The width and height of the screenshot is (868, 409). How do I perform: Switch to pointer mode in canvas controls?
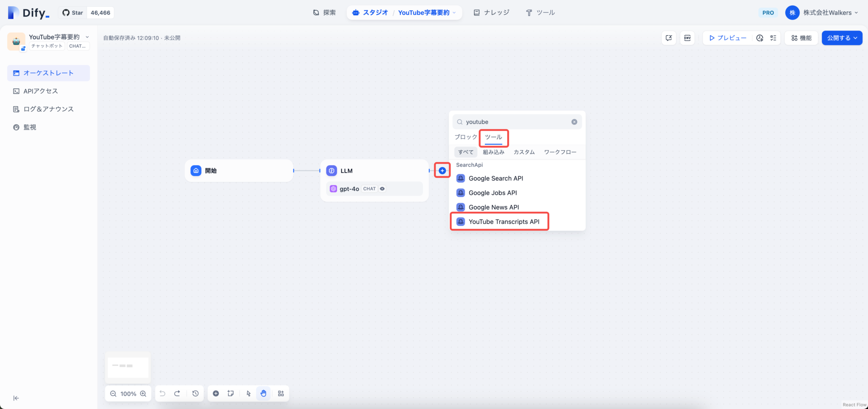pos(248,393)
